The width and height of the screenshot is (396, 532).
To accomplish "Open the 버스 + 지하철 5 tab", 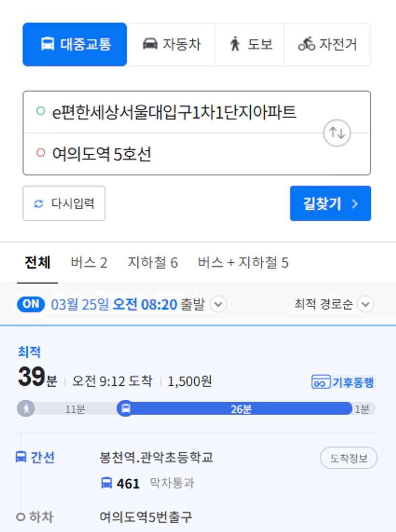I will point(243,262).
